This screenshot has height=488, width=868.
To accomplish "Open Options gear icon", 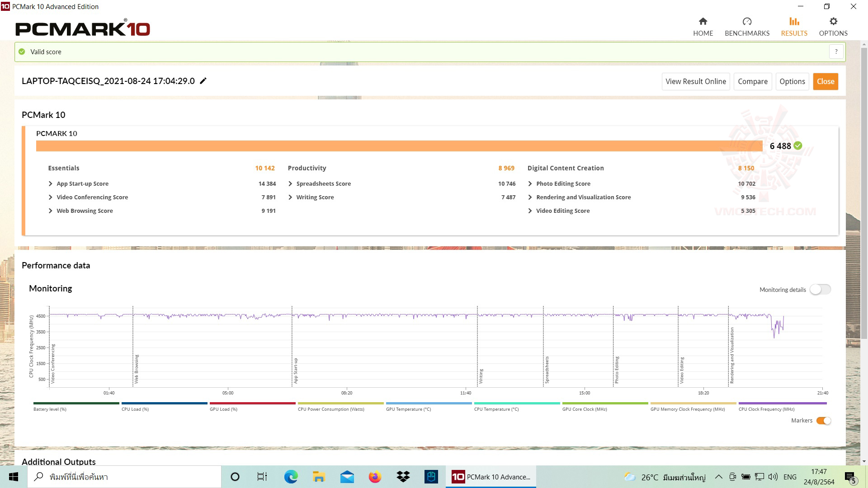I will point(833,21).
